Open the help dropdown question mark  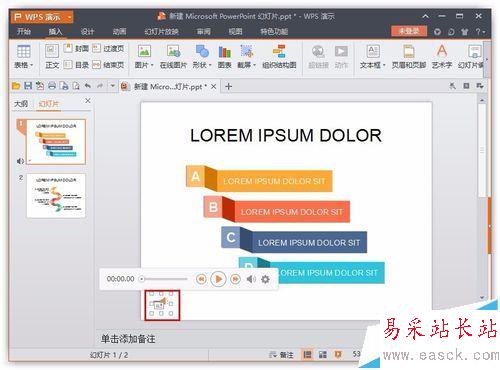coord(480,32)
